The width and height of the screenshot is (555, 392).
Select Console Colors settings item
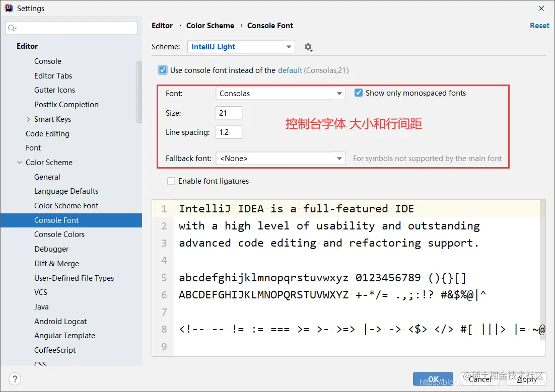coord(59,234)
